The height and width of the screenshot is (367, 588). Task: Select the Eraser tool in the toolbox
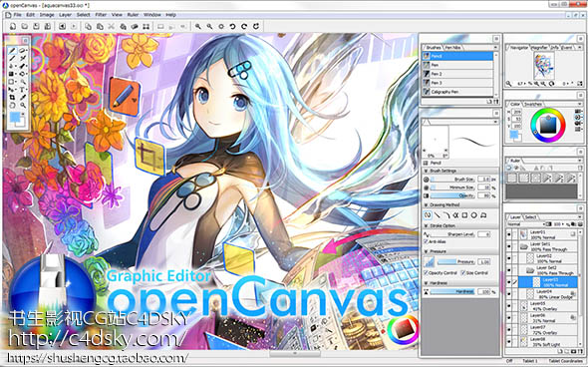(23, 50)
